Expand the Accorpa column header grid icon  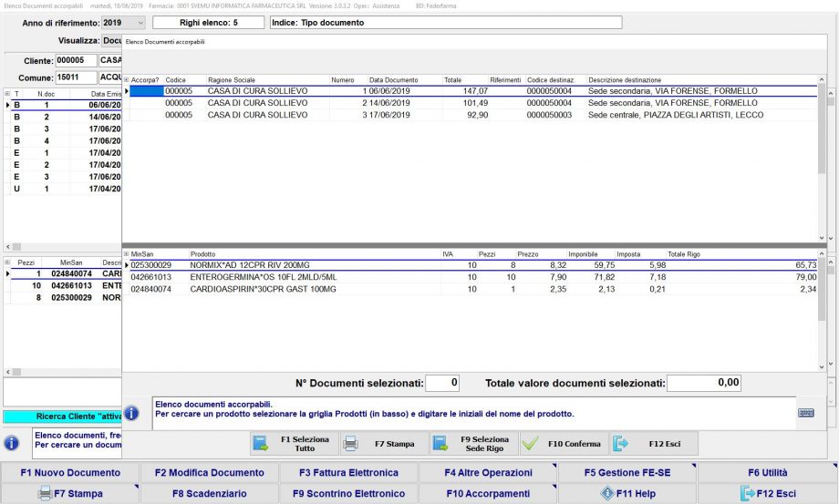point(127,80)
